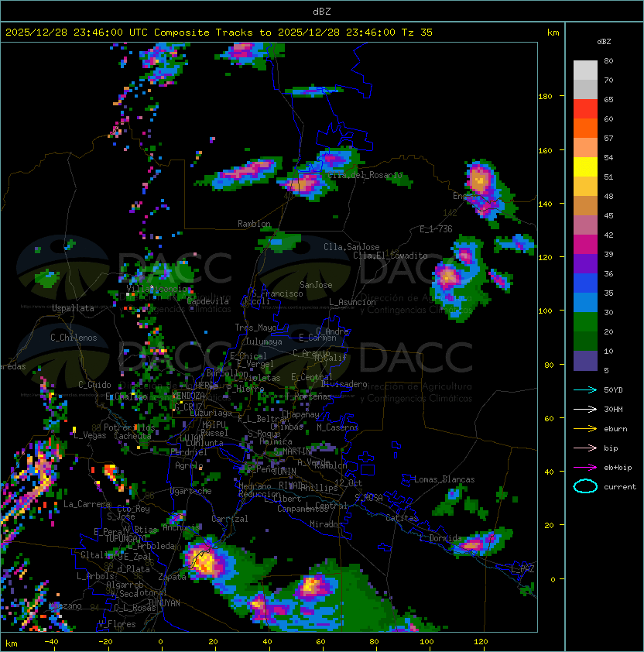Click the 'C_Guido' place label
The height and width of the screenshot is (652, 644).
click(94, 385)
